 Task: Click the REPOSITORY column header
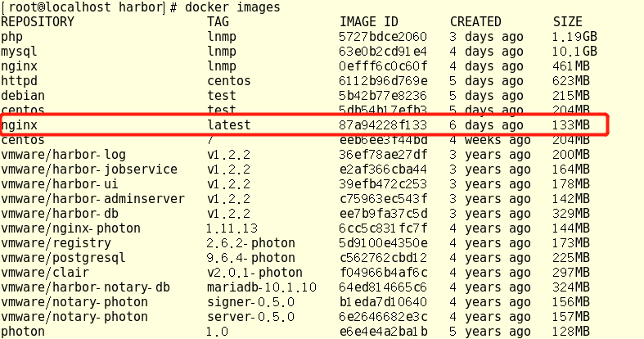[x=37, y=21]
